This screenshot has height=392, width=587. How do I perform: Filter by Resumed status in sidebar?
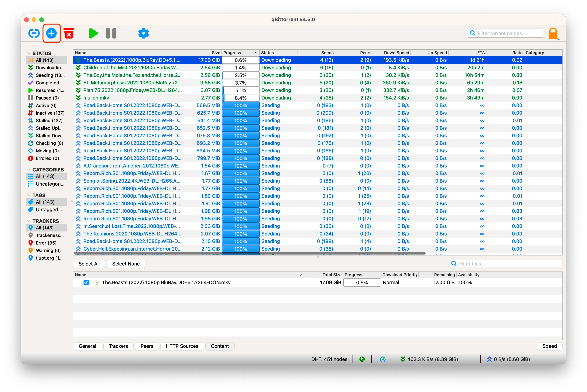[x=46, y=90]
